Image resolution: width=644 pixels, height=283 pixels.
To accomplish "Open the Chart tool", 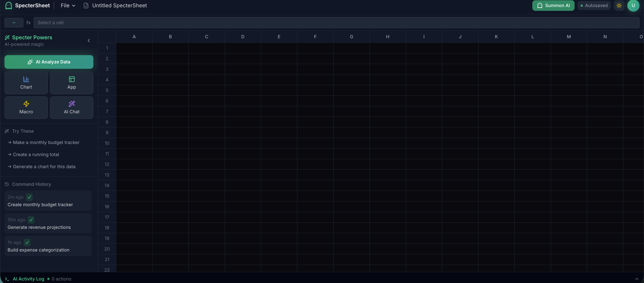I will pyautogui.click(x=26, y=83).
